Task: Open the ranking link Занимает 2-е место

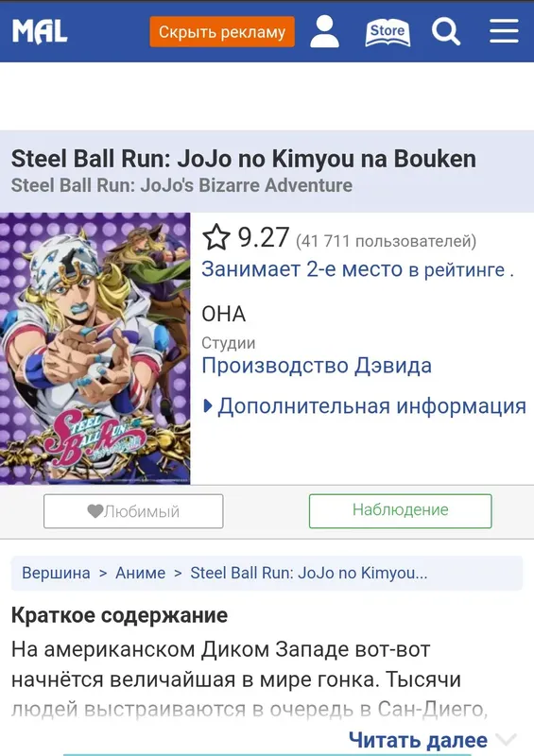Action: tap(357, 269)
